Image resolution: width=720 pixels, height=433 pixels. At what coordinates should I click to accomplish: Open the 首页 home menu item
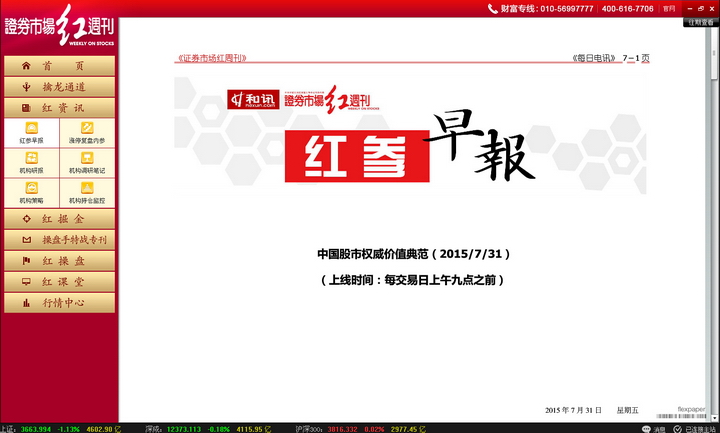(x=59, y=66)
